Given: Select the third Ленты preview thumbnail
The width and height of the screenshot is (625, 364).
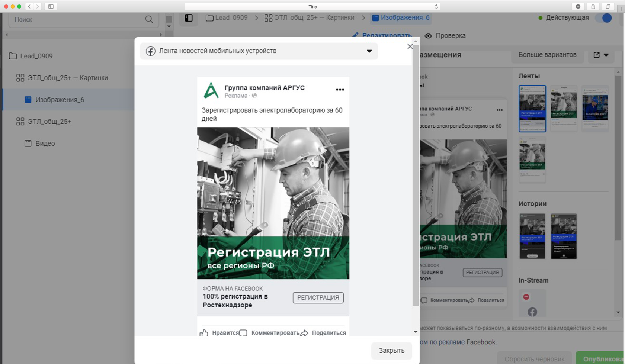Looking at the screenshot, I should [595, 109].
